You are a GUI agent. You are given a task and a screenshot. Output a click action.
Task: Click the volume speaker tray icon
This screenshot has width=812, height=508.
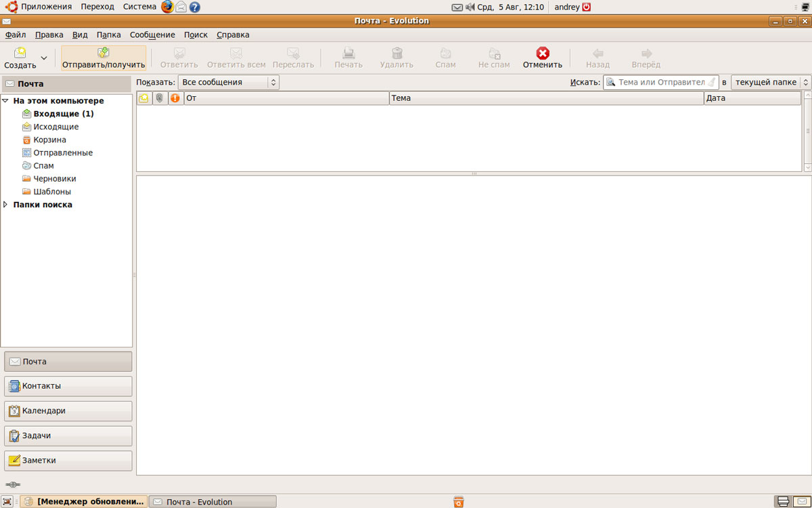(470, 7)
